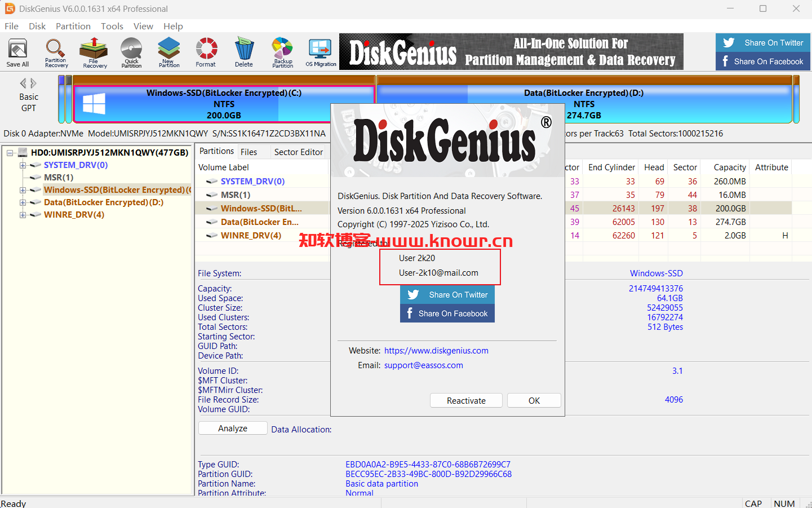The height and width of the screenshot is (508, 812).
Task: Go to previous disk arrow
Action: [x=23, y=83]
